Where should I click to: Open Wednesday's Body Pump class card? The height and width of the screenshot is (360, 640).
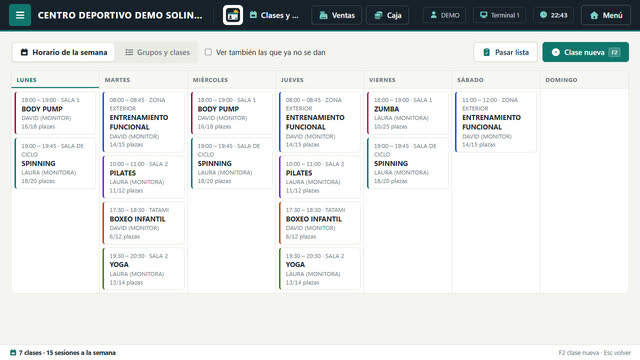coord(231,113)
